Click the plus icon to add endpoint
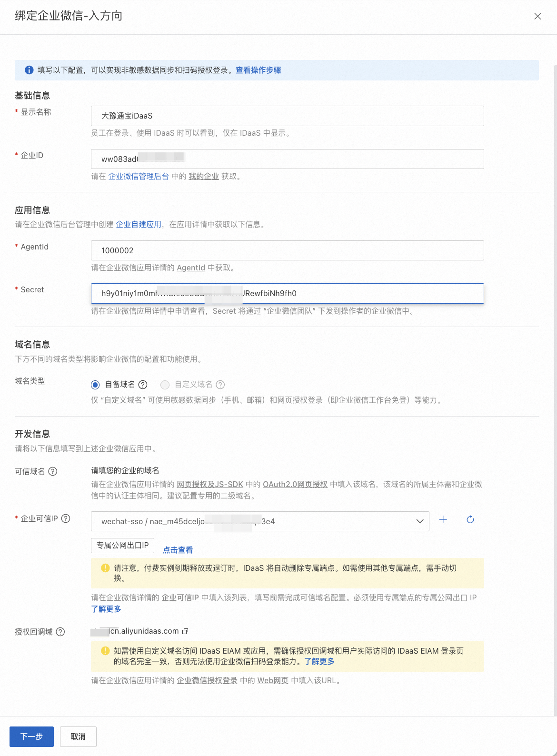 click(443, 519)
